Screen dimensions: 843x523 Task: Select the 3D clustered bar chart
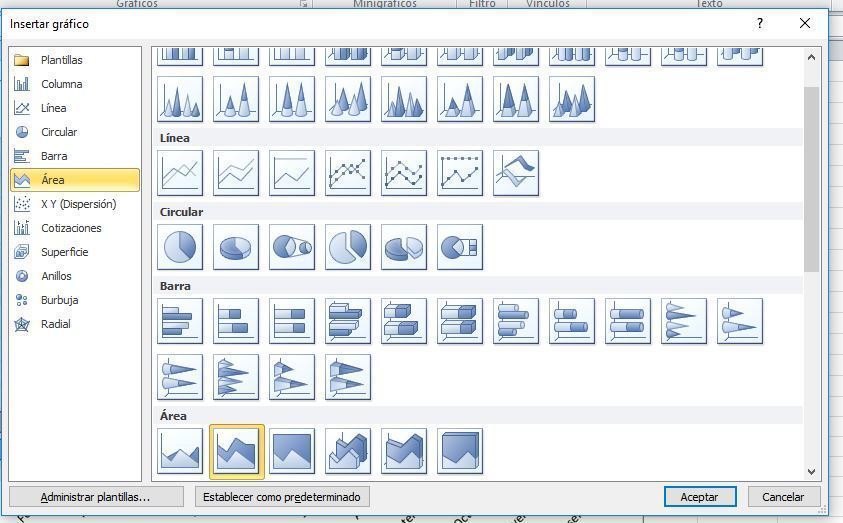pos(348,321)
